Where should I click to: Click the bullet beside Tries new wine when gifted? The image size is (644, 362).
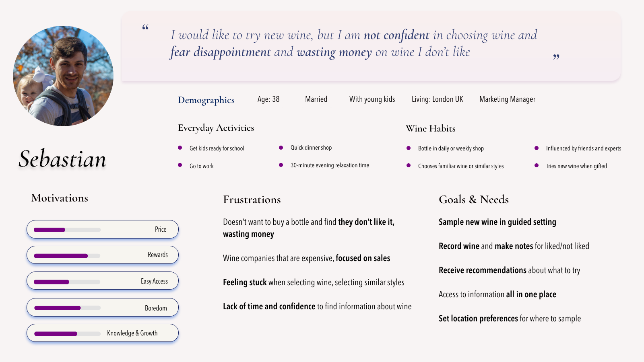point(537,165)
